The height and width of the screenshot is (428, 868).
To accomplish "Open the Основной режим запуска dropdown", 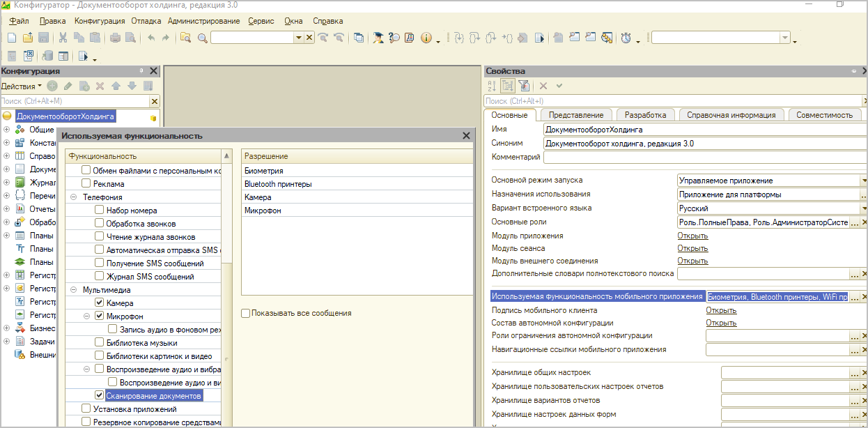I will tap(863, 180).
